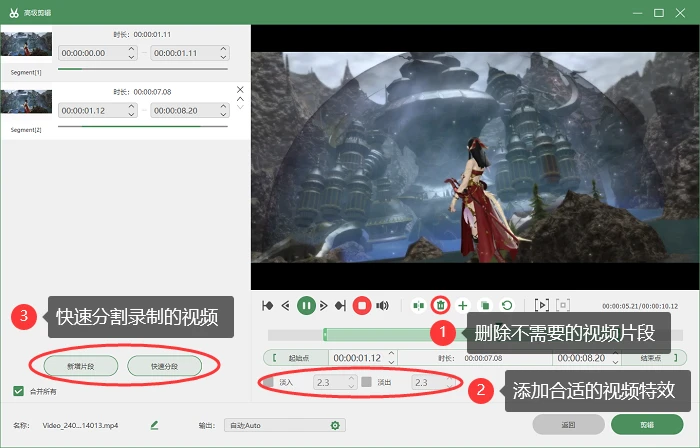This screenshot has height=448, width=700.
Task: Add a new segment with the plus icon
Action: pos(462,306)
